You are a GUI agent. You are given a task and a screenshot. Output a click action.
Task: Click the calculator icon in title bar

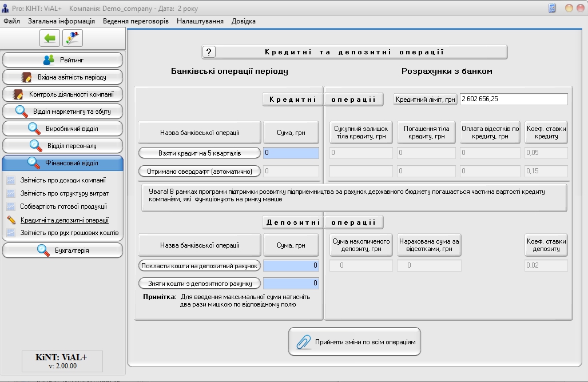point(552,8)
